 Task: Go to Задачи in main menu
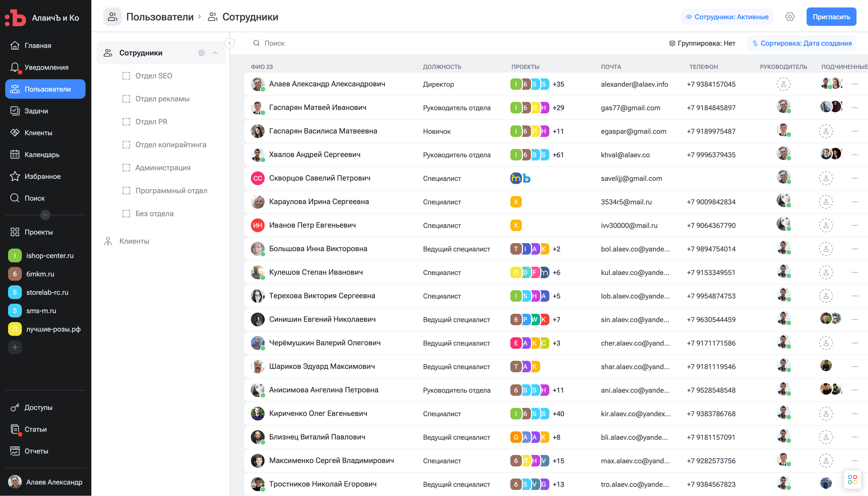[x=36, y=111]
